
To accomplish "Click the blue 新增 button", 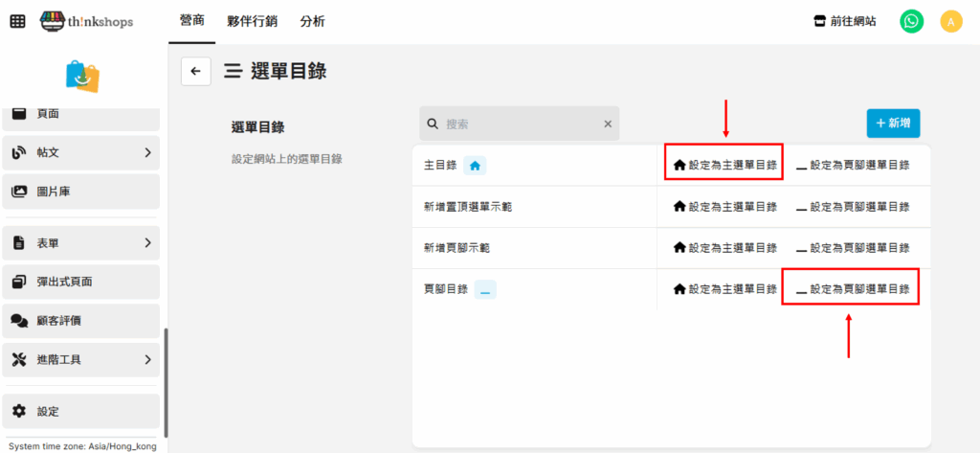I will coord(893,124).
